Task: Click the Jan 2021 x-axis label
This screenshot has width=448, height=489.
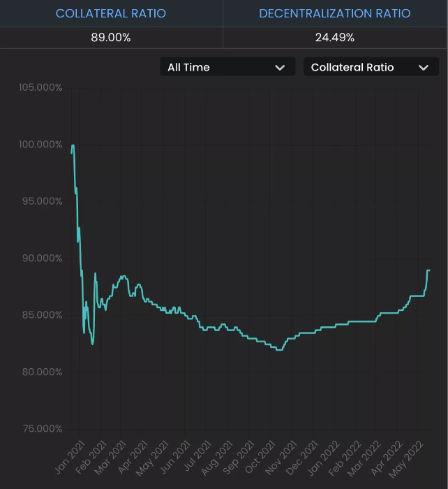Action: pos(69,457)
